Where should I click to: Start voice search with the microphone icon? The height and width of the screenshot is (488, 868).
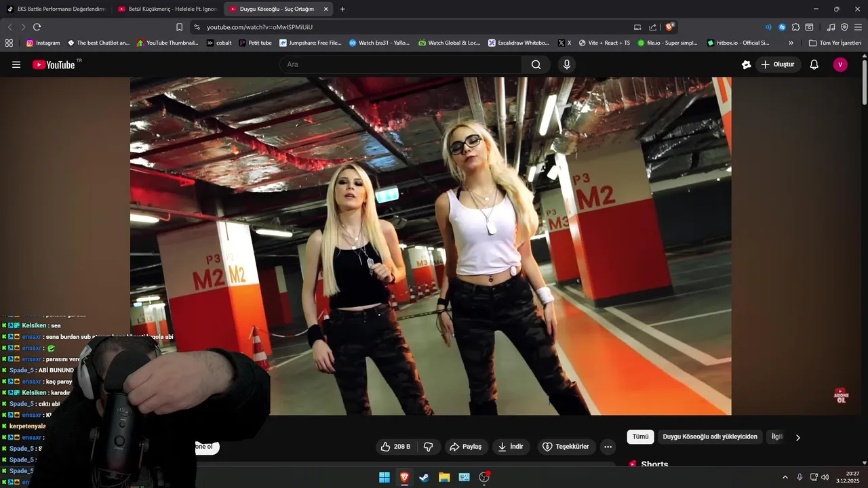coord(567,64)
